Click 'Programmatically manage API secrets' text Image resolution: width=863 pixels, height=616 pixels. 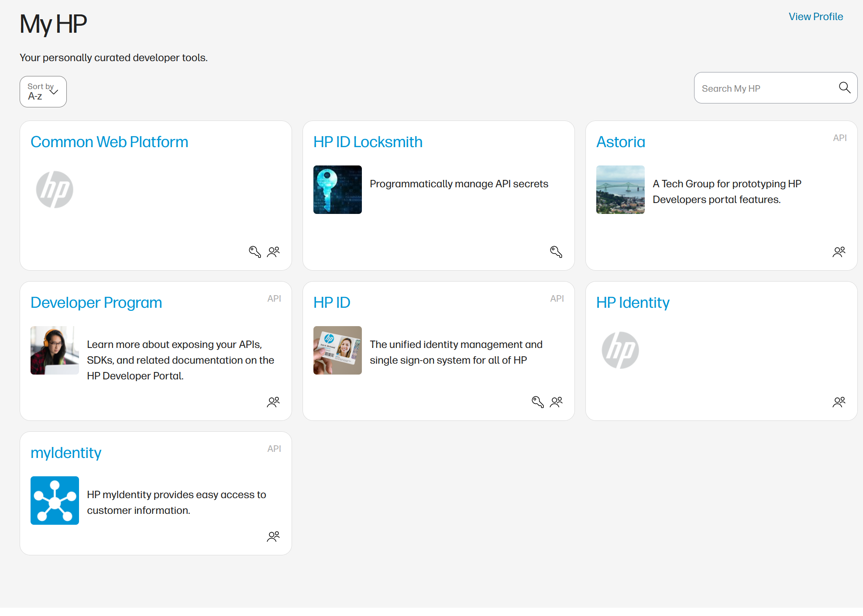pos(459,184)
